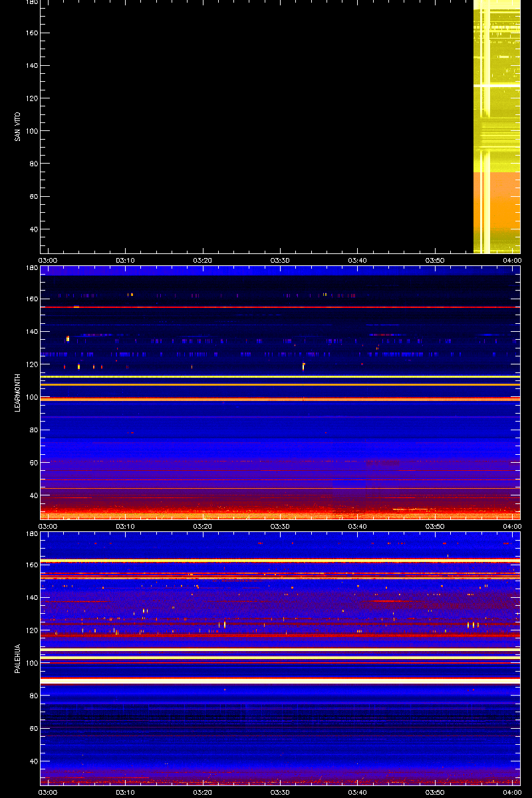This screenshot has width=532, height=798.
Task: Click the 03:20 time tick under Learmonth
Action: [x=203, y=526]
